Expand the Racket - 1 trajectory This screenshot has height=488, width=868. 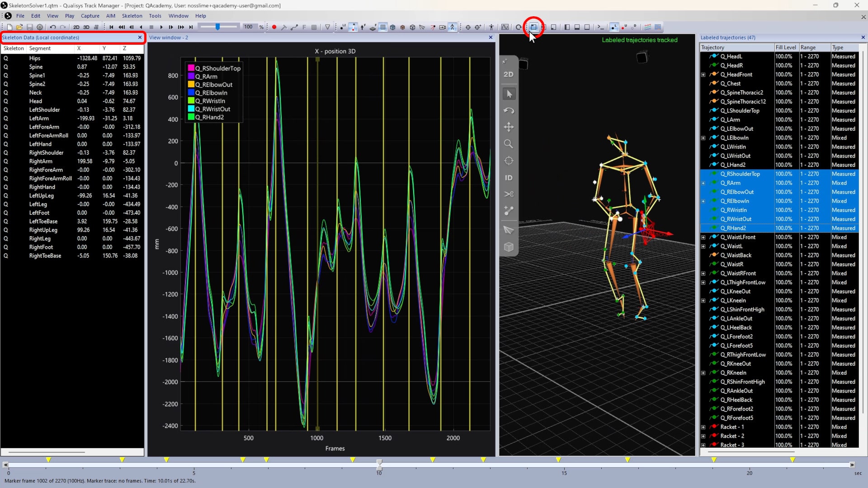click(x=703, y=427)
